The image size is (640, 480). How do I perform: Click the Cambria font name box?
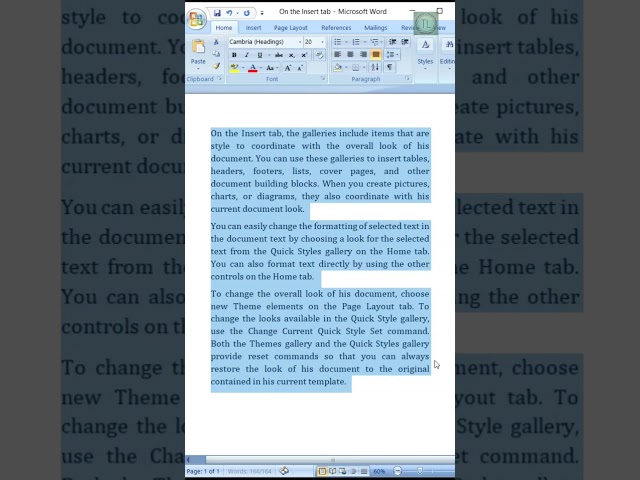tap(262, 42)
